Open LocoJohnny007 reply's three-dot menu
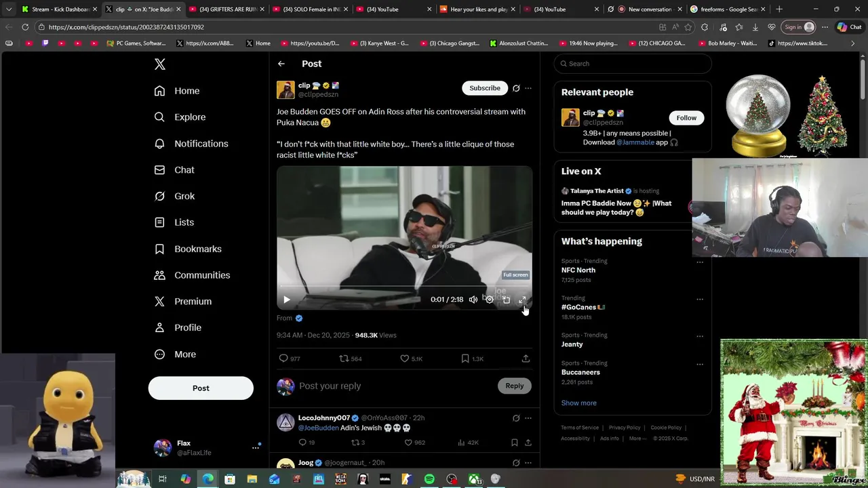The width and height of the screenshot is (868, 488). (528, 418)
